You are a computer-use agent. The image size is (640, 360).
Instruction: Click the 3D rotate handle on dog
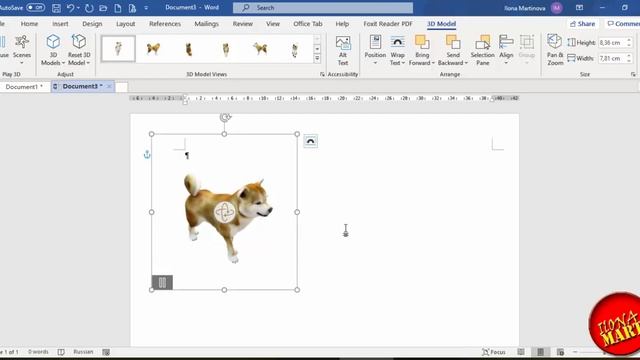pyautogui.click(x=224, y=212)
